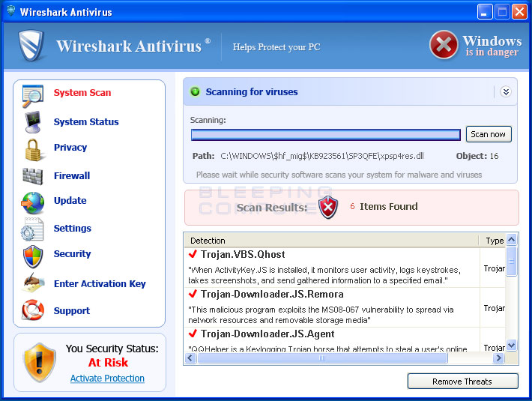Minimize the Wireshark Antivirus window

(x=485, y=12)
